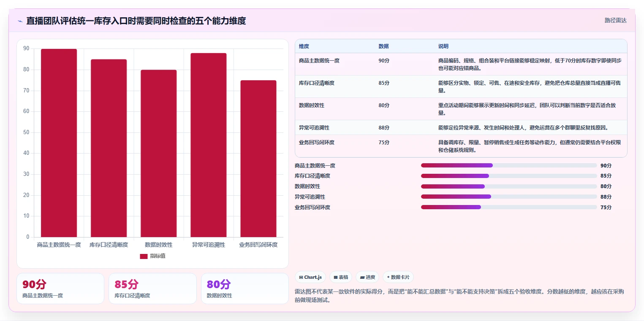
Task: Click the 业务回写闭环度 x-axis label
Action: (258, 245)
